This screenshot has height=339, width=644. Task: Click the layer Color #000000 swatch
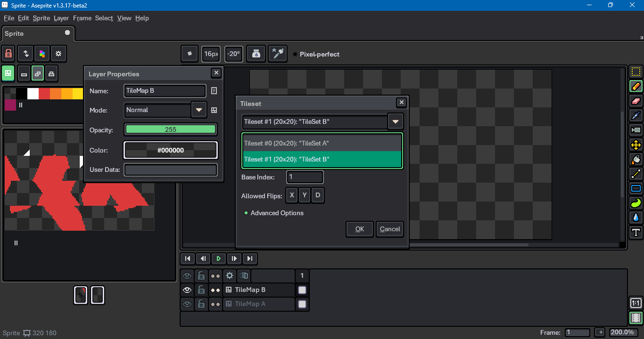click(170, 151)
